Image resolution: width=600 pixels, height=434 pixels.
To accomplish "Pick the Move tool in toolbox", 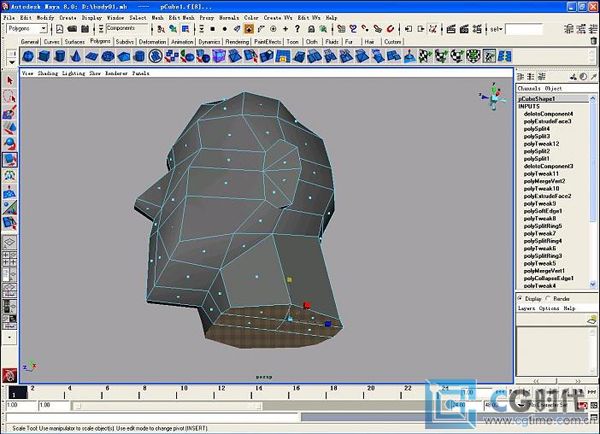I will (x=10, y=128).
